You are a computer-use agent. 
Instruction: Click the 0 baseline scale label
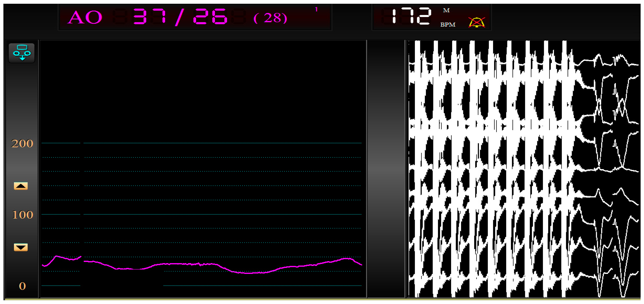coord(22,286)
